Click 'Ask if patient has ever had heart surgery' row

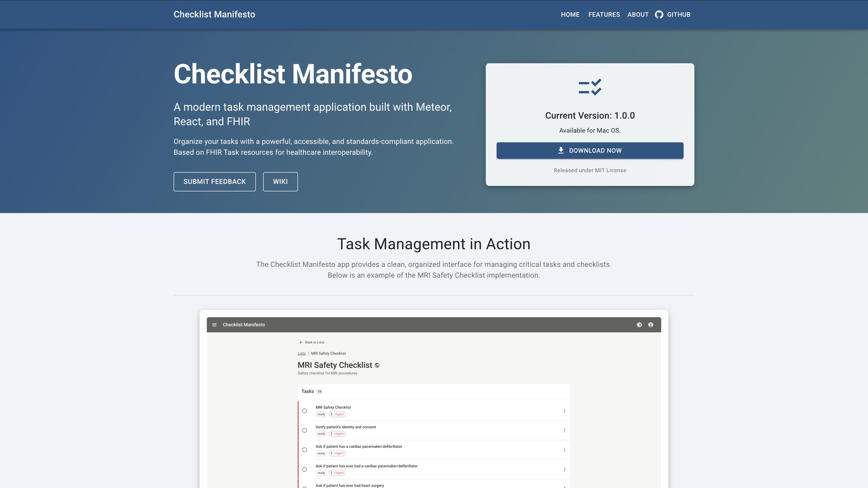pos(434,484)
